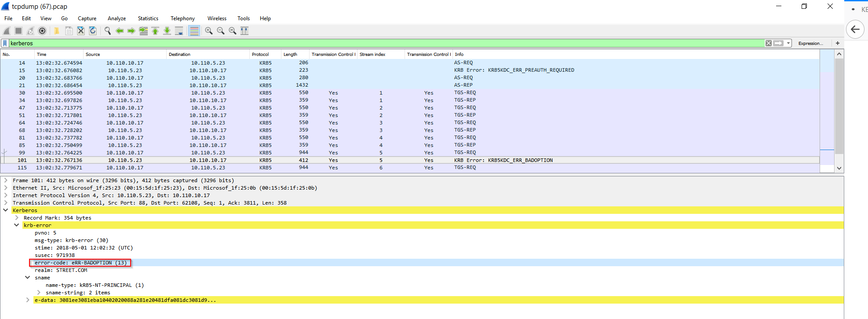Open the Expression... filter builder

[810, 43]
